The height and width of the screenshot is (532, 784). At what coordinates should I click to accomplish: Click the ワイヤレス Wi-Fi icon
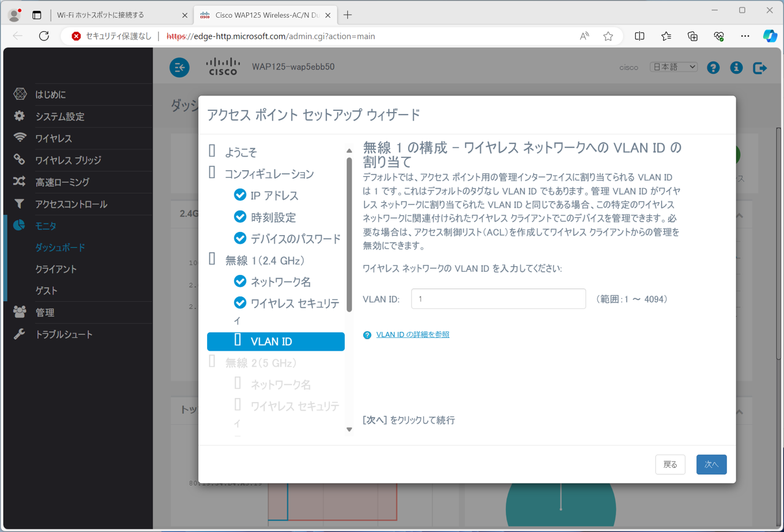click(20, 138)
